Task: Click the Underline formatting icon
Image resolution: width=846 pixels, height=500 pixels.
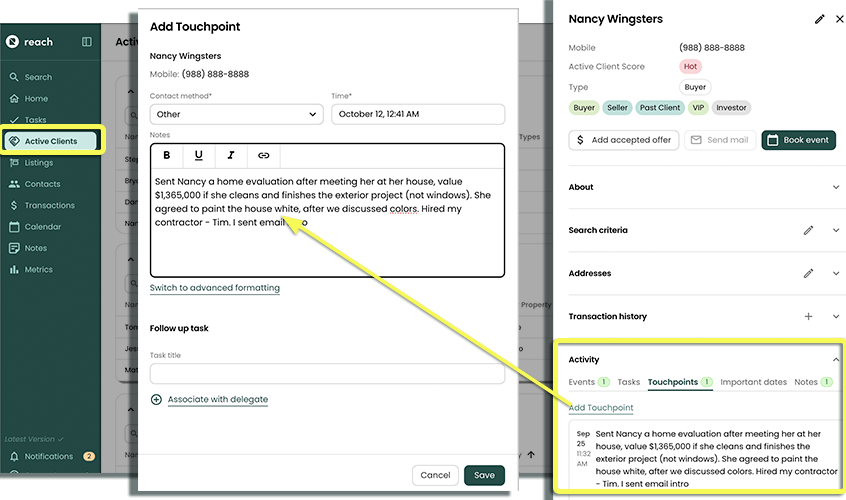Action: (199, 156)
